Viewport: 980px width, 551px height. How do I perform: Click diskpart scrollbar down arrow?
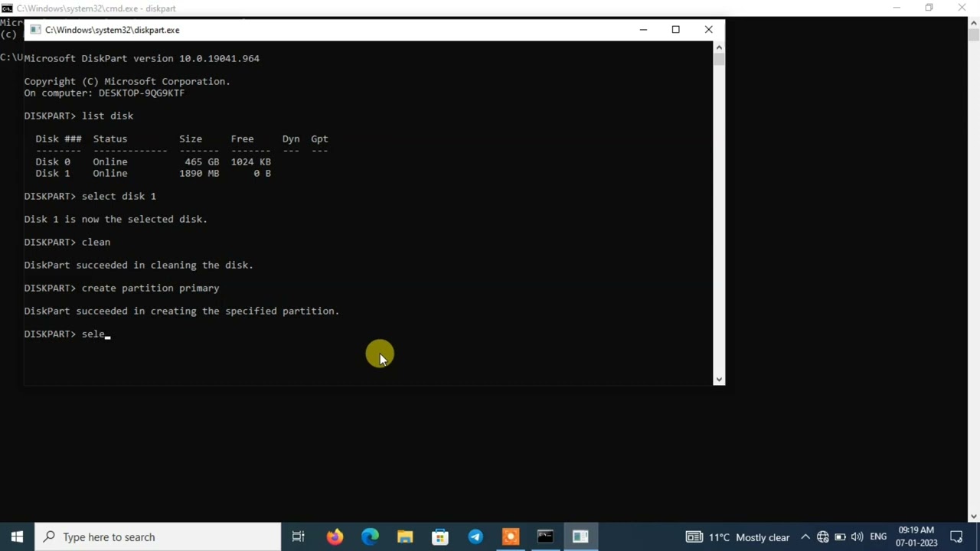718,378
